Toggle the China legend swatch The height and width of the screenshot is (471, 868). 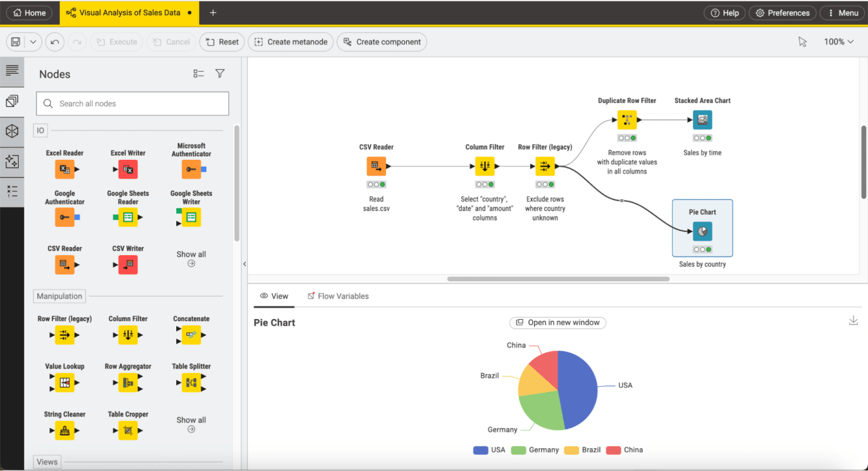[x=614, y=450]
